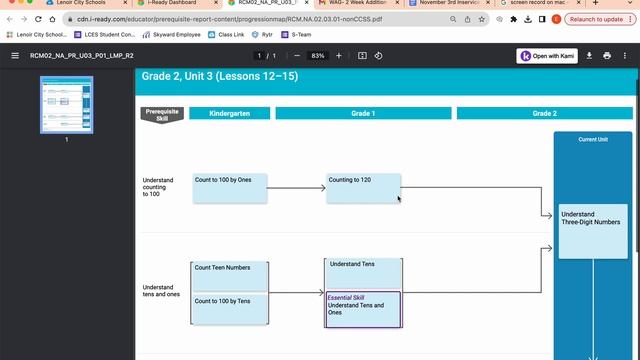Screen dimensions: 640x360
Task: Click Count Teen Numbers box
Action: (230, 276)
